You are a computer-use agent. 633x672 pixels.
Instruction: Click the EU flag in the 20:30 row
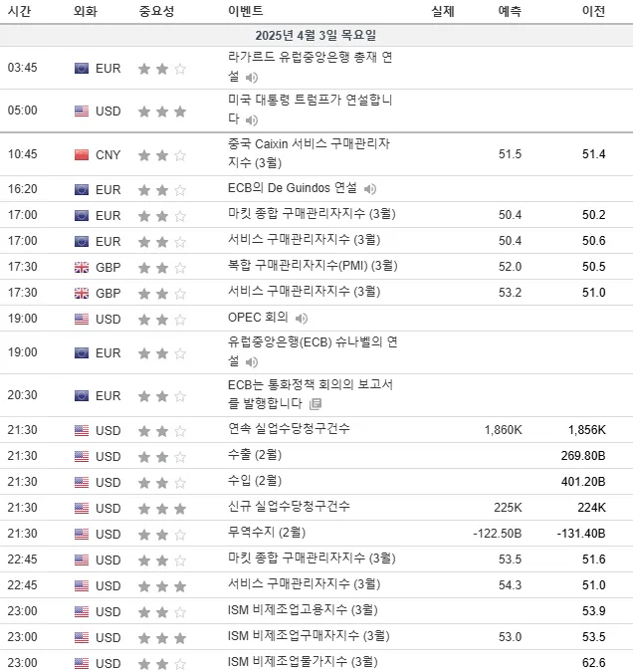82,395
